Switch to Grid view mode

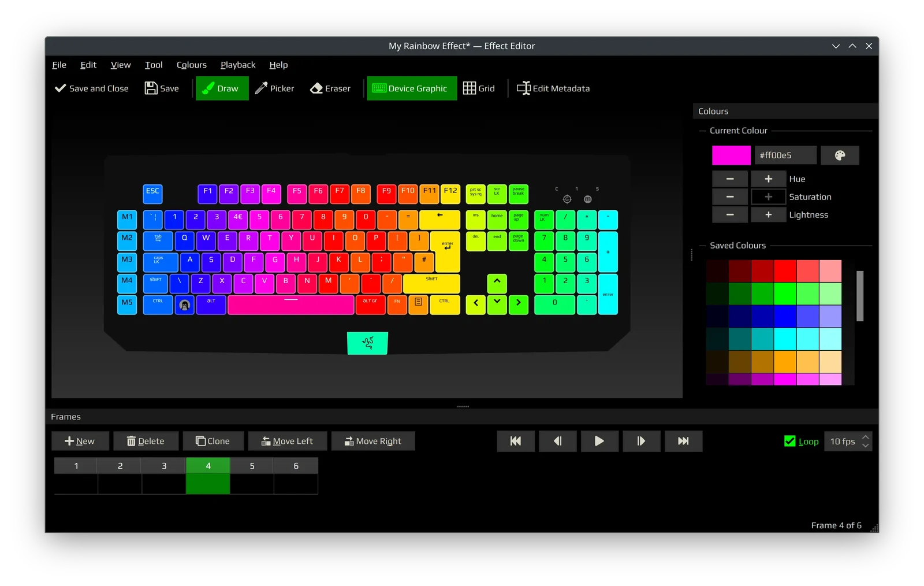tap(479, 88)
